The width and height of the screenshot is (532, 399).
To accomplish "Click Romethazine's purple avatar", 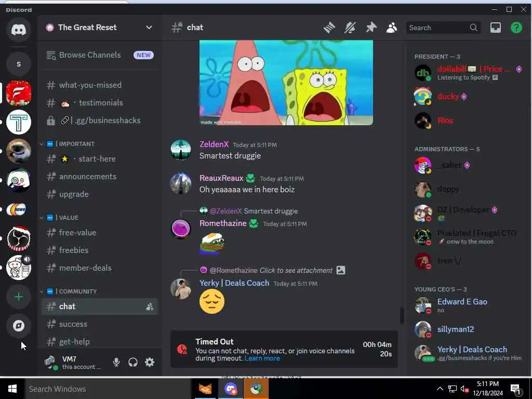I will coord(181,229).
